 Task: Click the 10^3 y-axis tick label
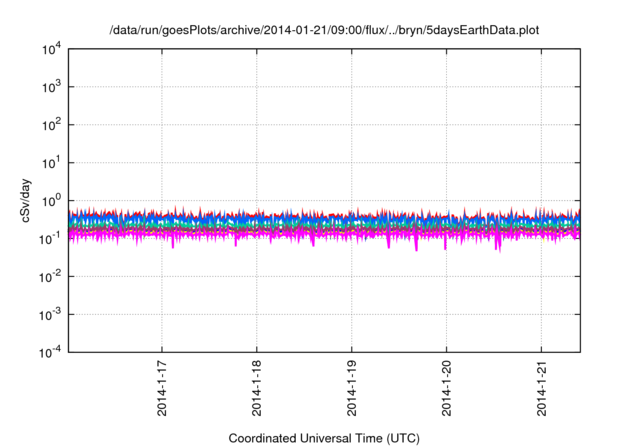[51, 87]
